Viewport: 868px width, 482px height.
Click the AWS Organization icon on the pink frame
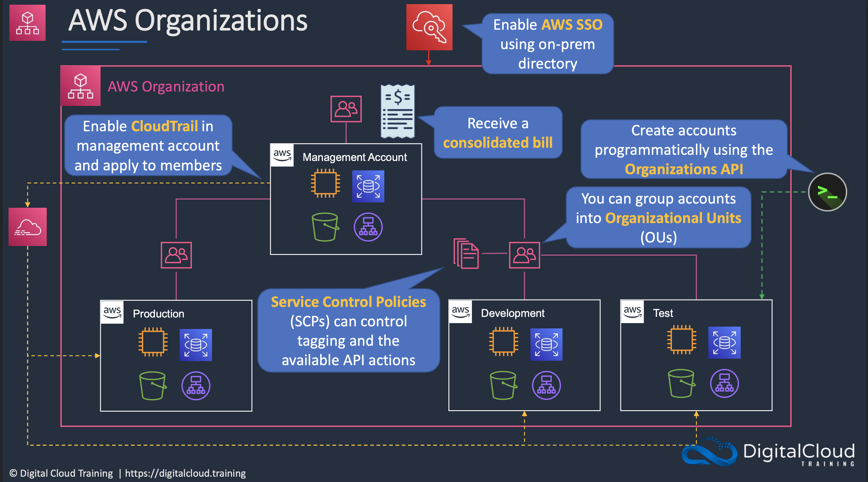tap(81, 86)
